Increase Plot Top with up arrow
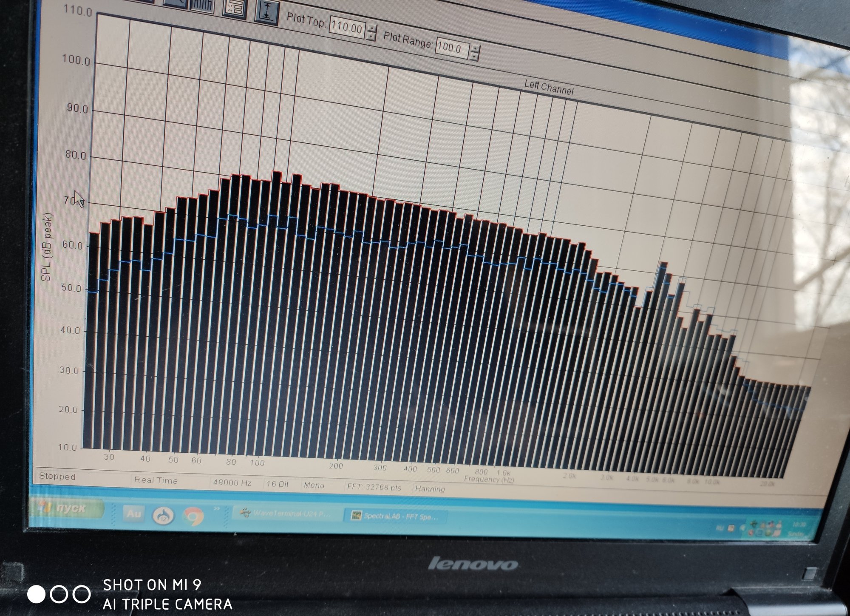Viewport: 850px width, 616px height. [371, 28]
